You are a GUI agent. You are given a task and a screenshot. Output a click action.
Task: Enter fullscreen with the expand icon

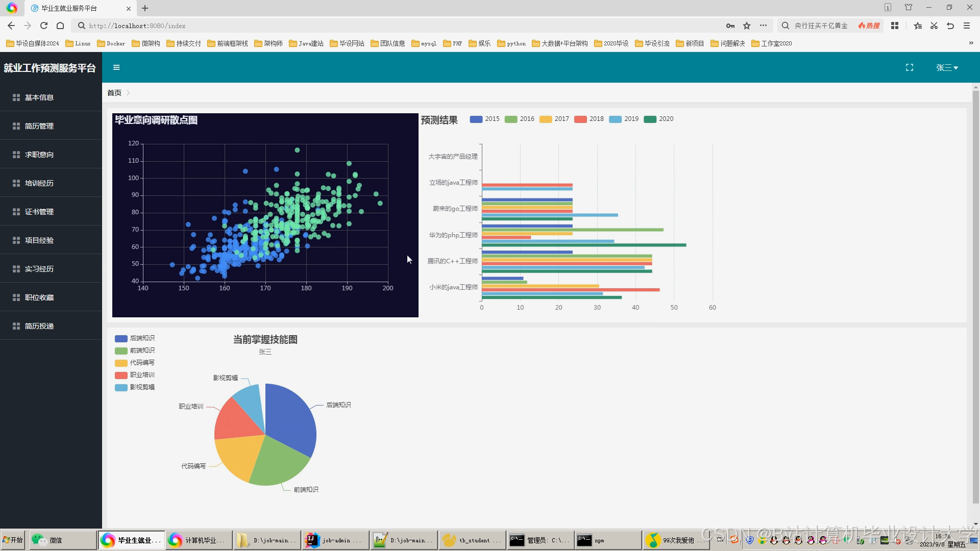click(909, 67)
